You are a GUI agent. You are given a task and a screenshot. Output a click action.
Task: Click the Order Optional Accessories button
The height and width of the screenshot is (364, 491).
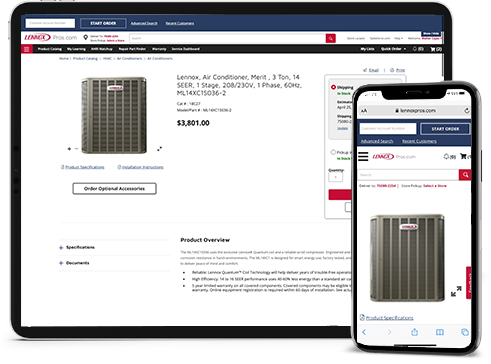tap(114, 188)
